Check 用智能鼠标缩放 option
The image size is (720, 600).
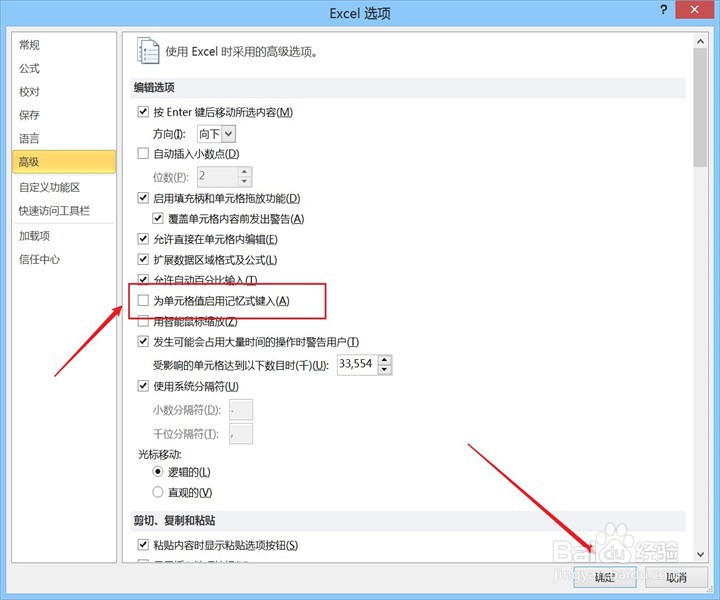tap(143, 321)
